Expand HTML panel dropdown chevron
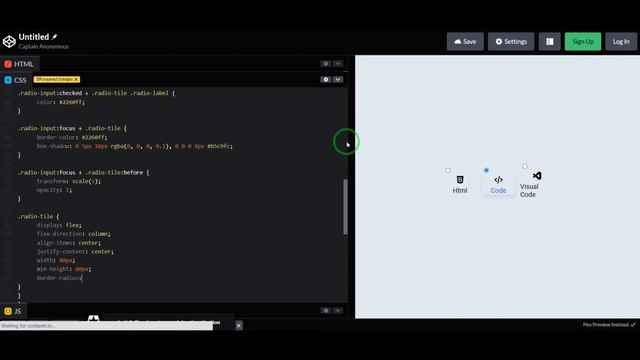 pyautogui.click(x=338, y=64)
